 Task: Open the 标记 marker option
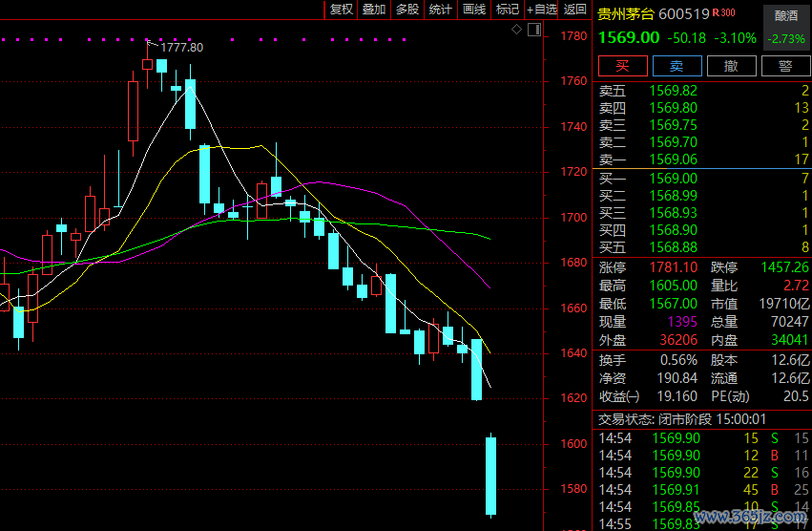(507, 10)
